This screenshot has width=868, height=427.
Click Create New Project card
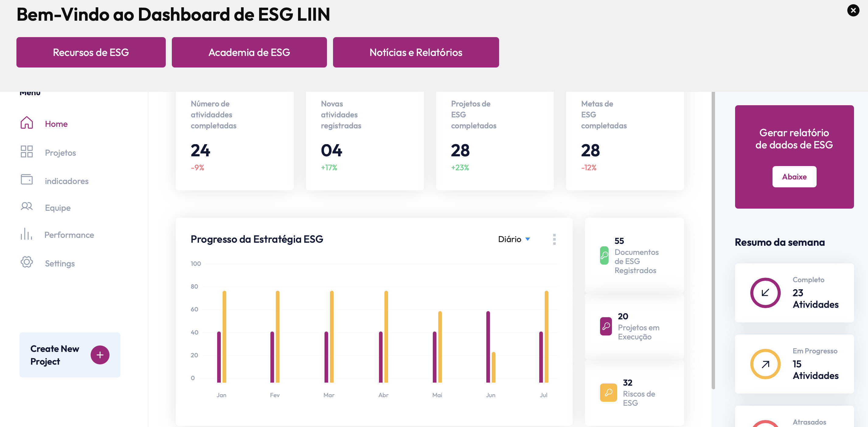(x=70, y=355)
